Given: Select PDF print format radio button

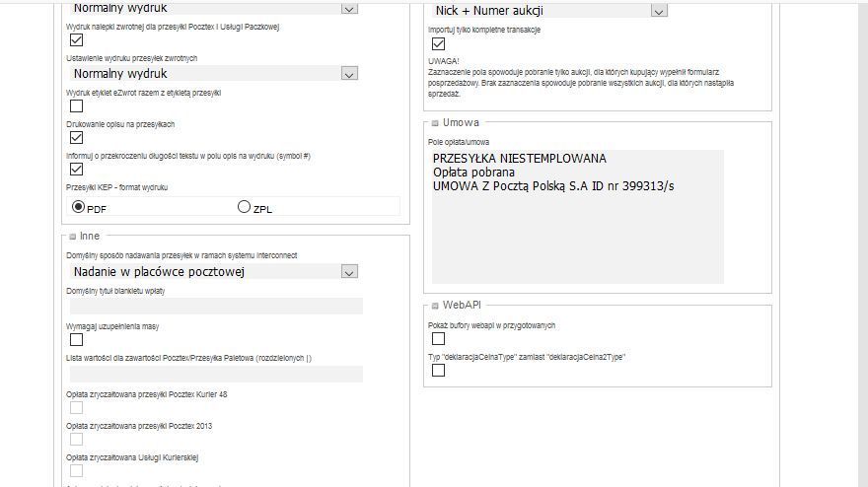Looking at the screenshot, I should [79, 207].
